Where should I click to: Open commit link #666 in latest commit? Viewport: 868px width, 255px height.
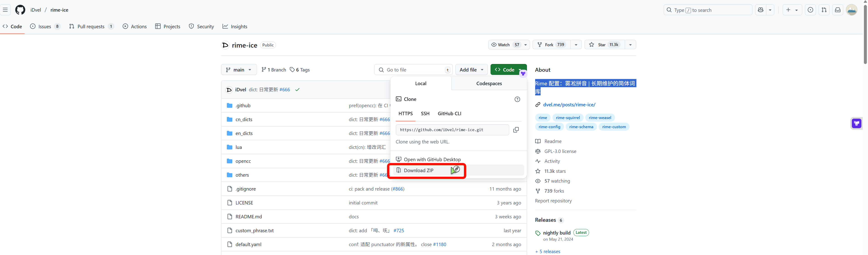(284, 89)
